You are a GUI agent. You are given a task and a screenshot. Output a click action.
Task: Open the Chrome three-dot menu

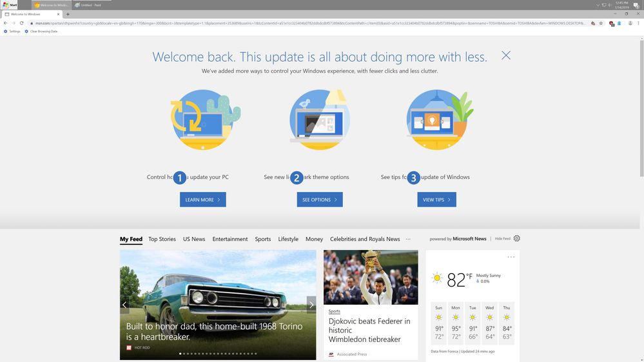(638, 23)
